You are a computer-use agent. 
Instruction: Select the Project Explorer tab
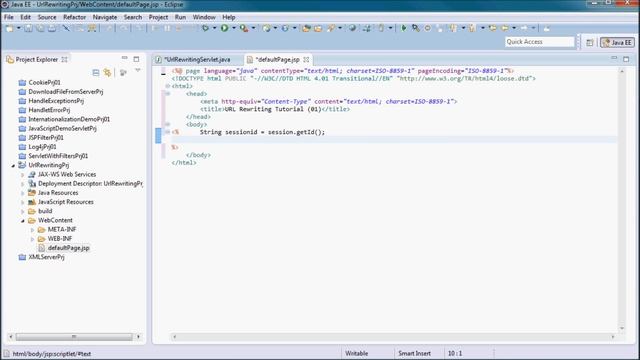tap(36, 60)
